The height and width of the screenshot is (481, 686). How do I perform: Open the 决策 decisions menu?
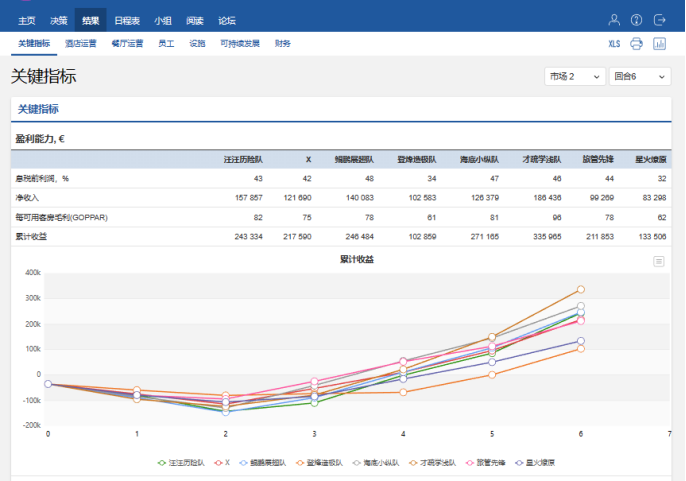(x=59, y=21)
